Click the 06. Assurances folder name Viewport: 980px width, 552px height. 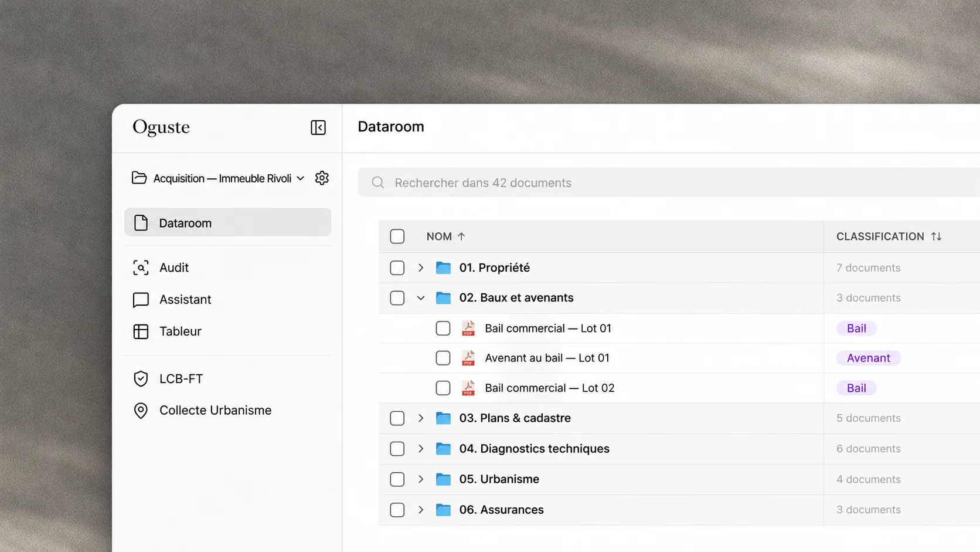[x=502, y=510]
